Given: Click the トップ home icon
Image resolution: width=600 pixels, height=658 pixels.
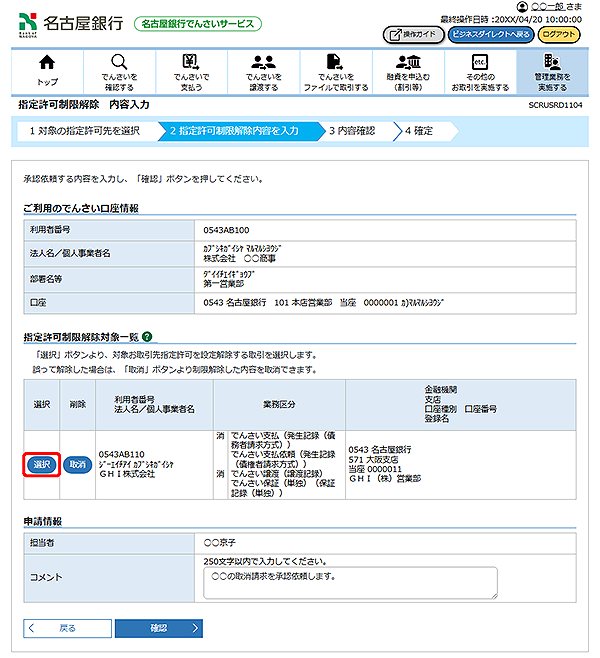Looking at the screenshot, I should pos(47,70).
